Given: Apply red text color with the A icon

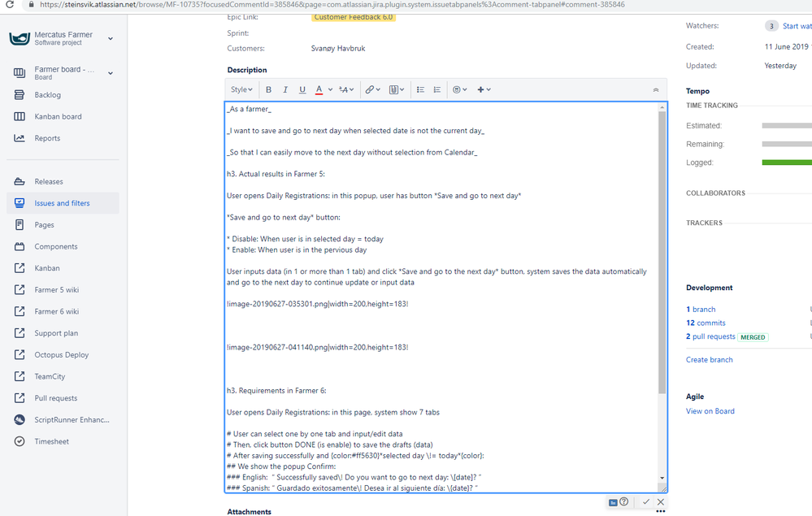Looking at the screenshot, I should [x=319, y=89].
